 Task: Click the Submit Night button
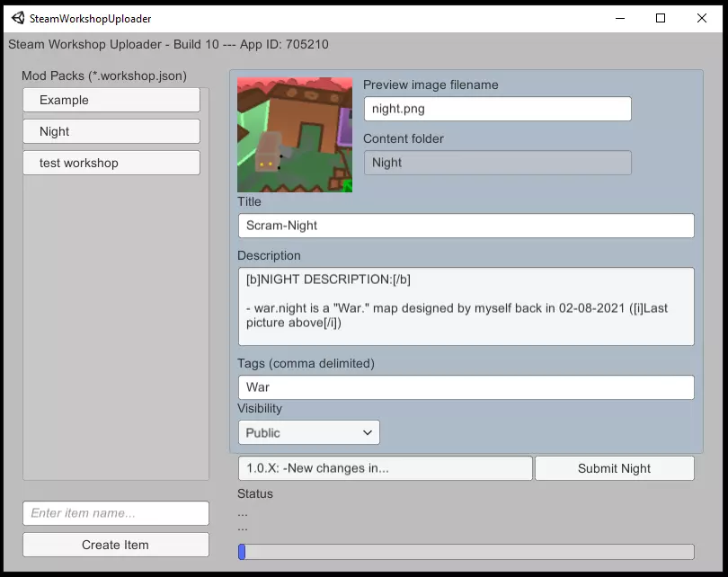614,468
